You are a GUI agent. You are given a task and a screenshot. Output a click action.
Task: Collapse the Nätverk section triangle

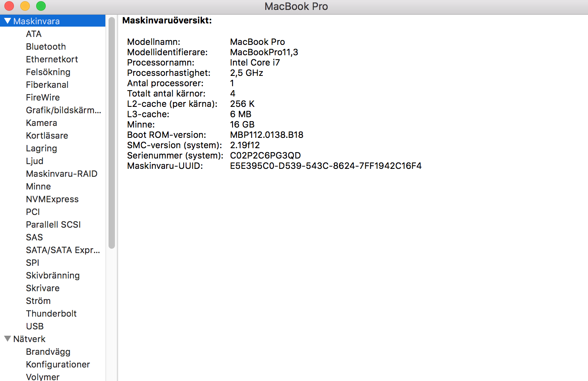8,338
